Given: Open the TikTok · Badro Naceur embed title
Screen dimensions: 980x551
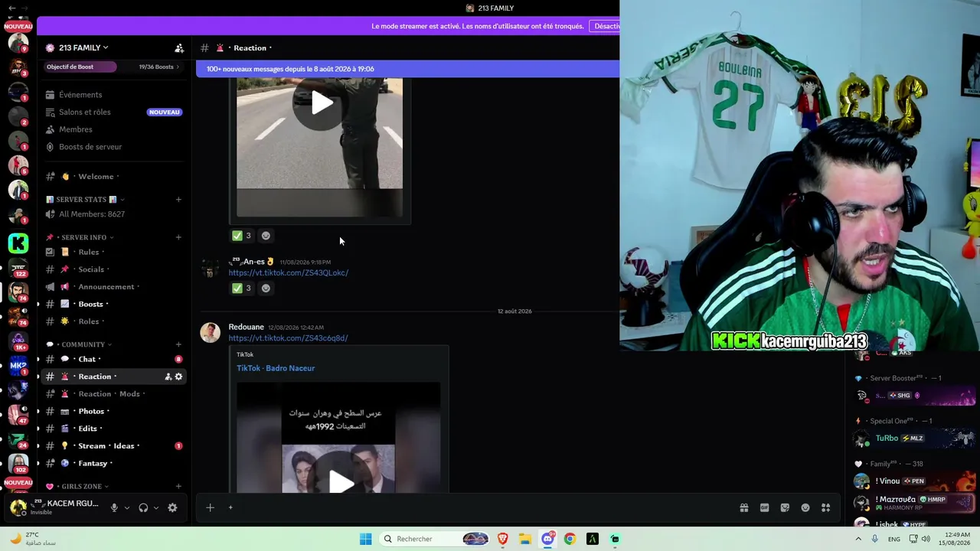Looking at the screenshot, I should (x=276, y=368).
